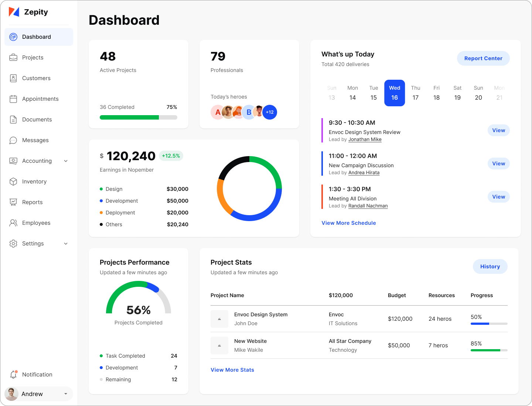The height and width of the screenshot is (406, 532).
Task: Click the History button in Project Stats
Action: [490, 266]
